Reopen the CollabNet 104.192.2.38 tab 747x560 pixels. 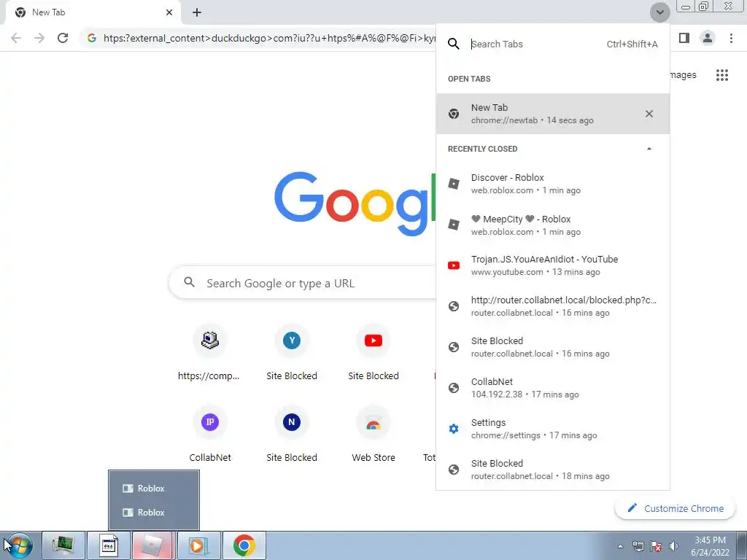pos(553,388)
